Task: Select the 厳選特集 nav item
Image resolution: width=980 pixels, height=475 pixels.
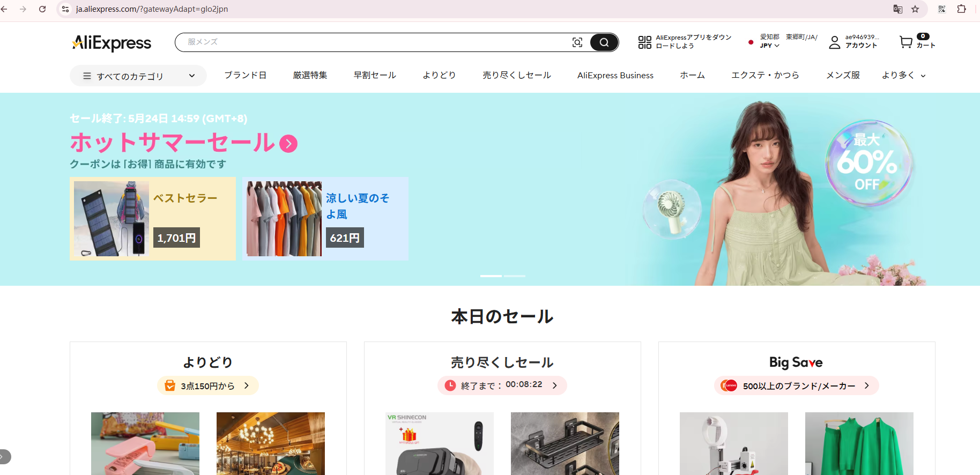Action: tap(310, 75)
